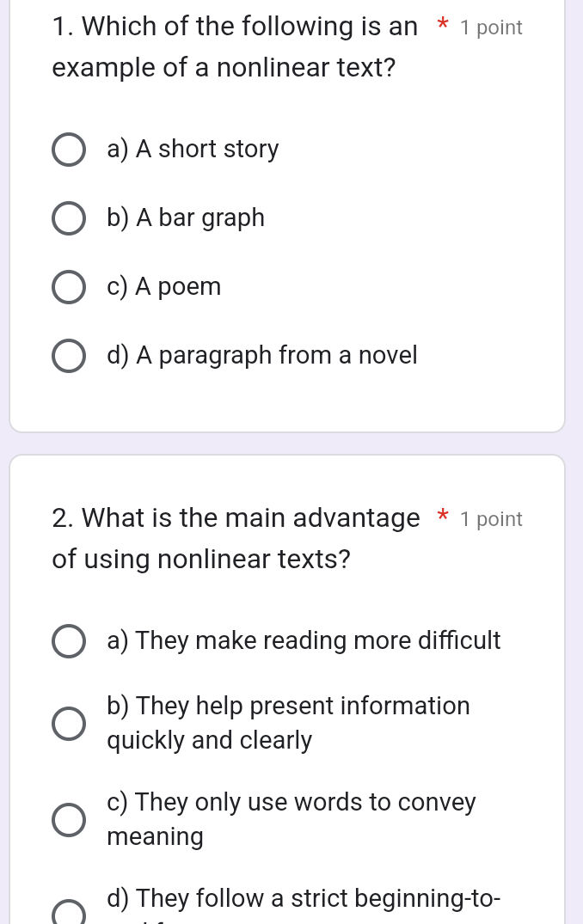583x924 pixels.
Task: Click radio circle next to "A bar graph"
Action: pyautogui.click(x=69, y=218)
